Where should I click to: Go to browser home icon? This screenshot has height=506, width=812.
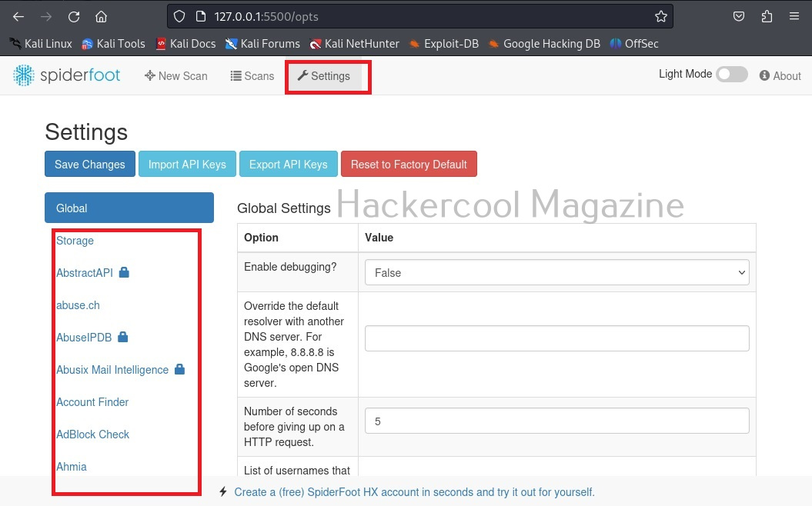(x=101, y=17)
